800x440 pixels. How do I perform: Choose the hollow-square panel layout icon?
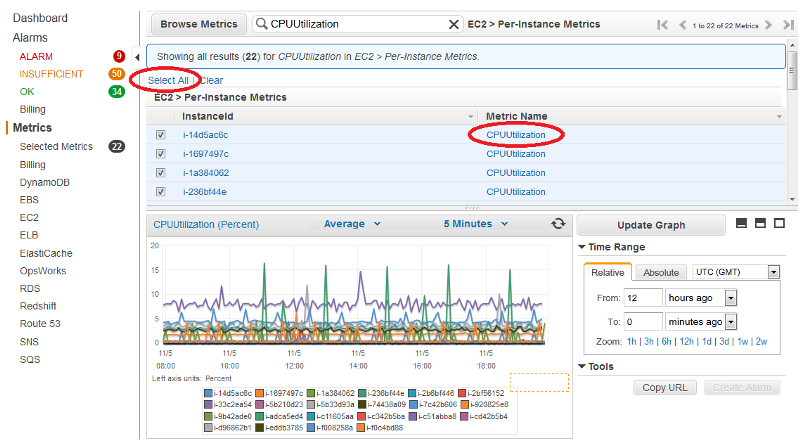779,223
